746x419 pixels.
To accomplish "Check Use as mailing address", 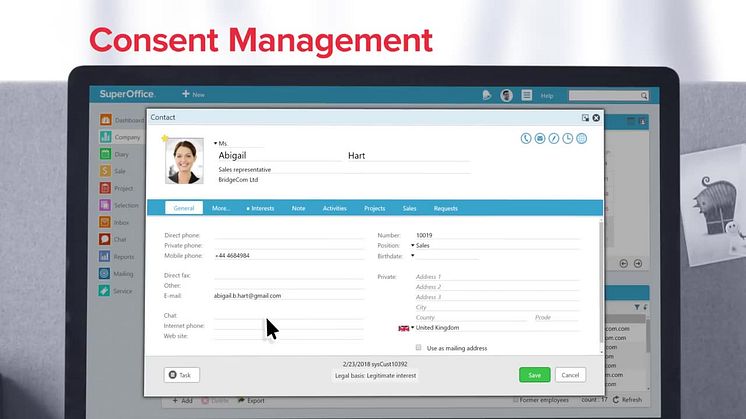I will click(x=419, y=348).
